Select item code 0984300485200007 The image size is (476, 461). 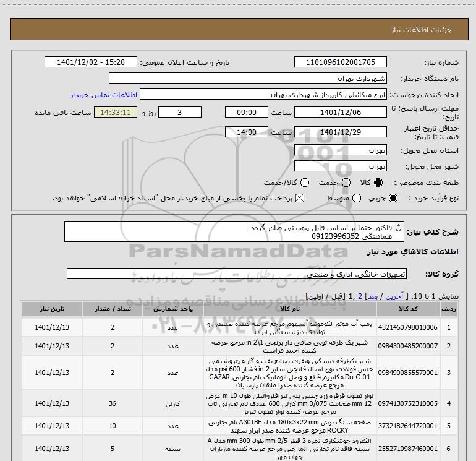408,346
